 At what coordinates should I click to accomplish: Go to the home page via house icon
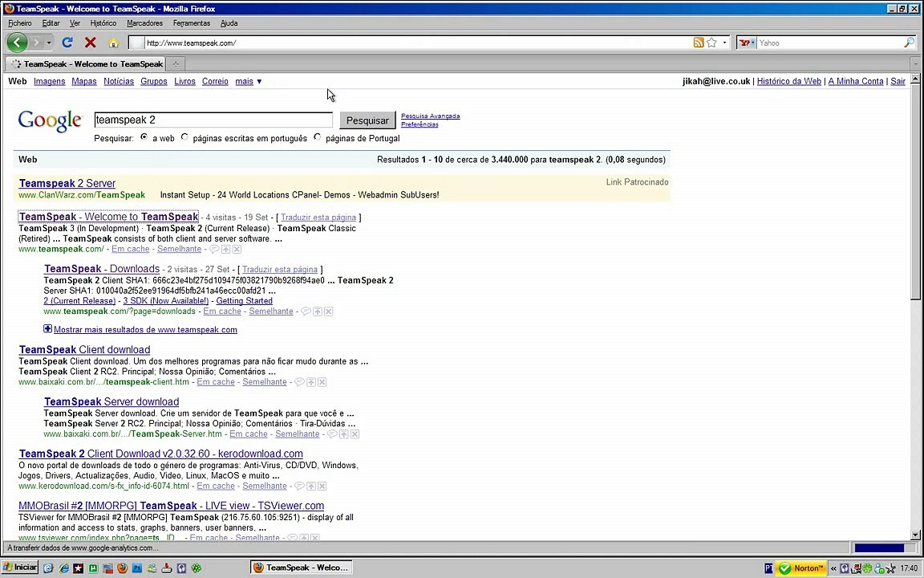click(x=113, y=43)
